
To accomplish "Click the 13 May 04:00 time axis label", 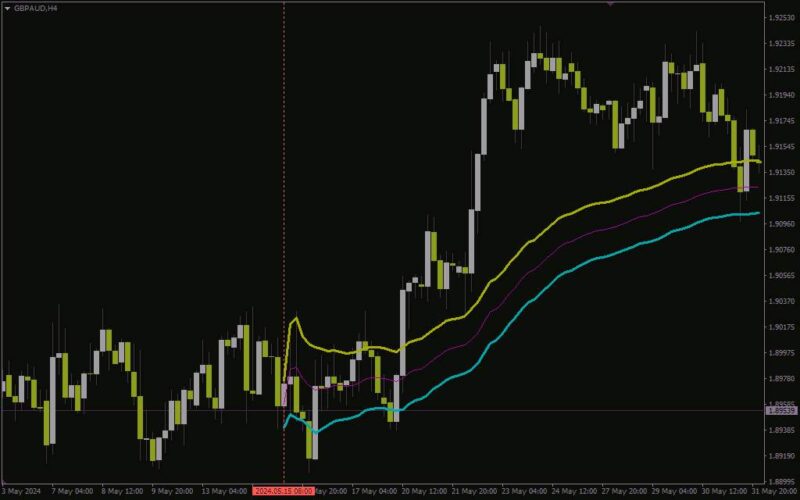I will (222, 491).
